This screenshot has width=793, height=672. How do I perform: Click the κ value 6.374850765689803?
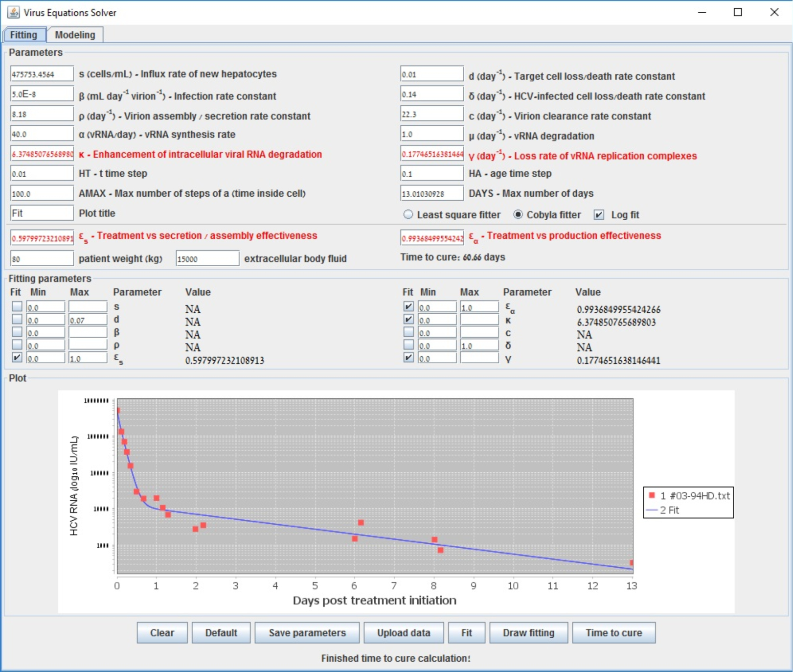click(616, 322)
